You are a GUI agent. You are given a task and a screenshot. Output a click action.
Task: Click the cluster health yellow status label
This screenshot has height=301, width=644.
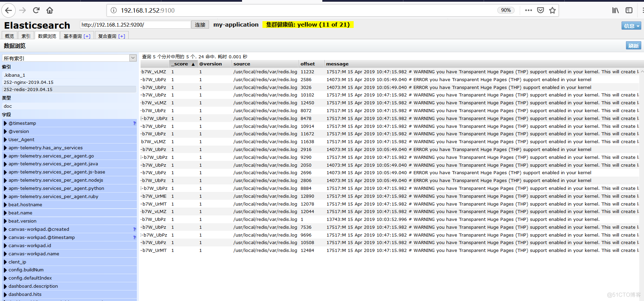coord(308,25)
